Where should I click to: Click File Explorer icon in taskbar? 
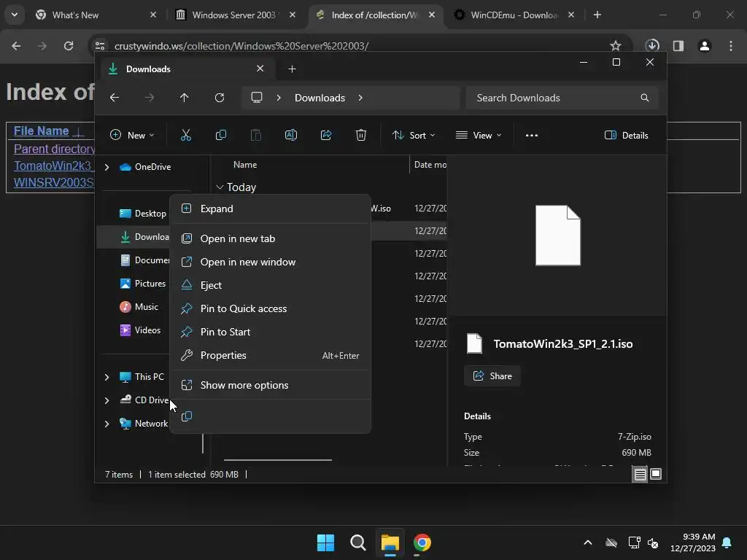(390, 542)
